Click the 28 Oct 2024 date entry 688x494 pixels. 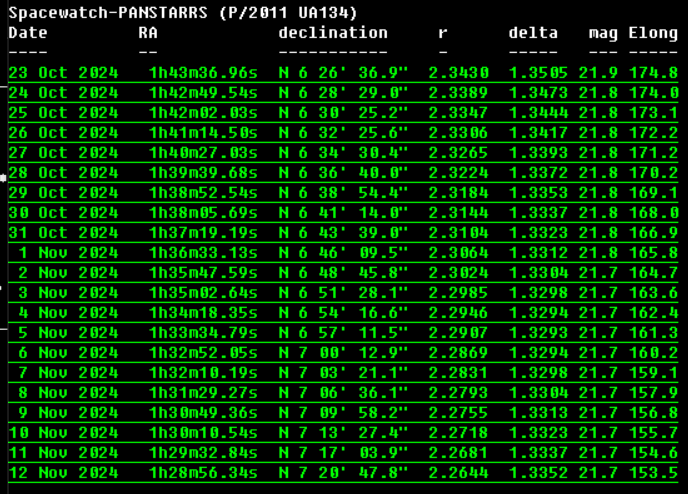63,173
